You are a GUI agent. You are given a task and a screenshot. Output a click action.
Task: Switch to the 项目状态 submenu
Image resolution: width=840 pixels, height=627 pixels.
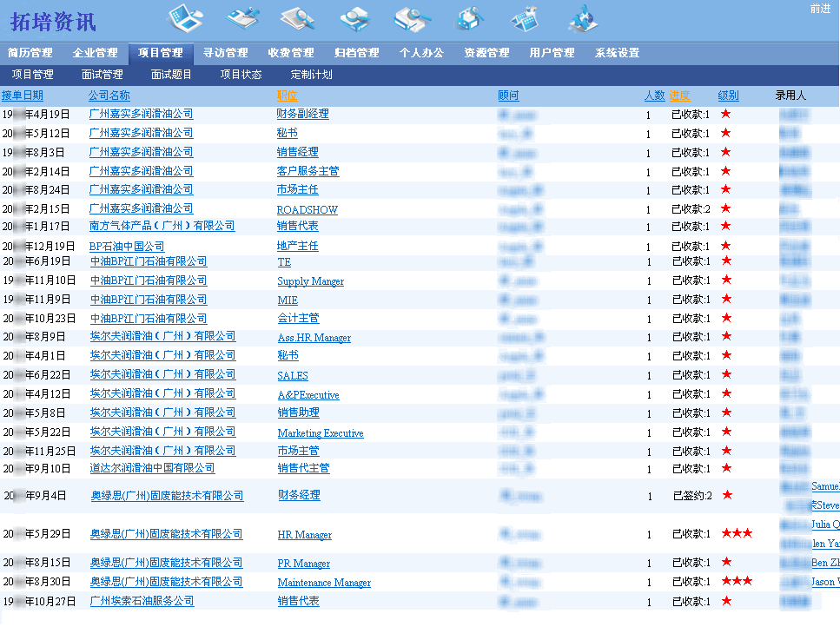pyautogui.click(x=241, y=75)
